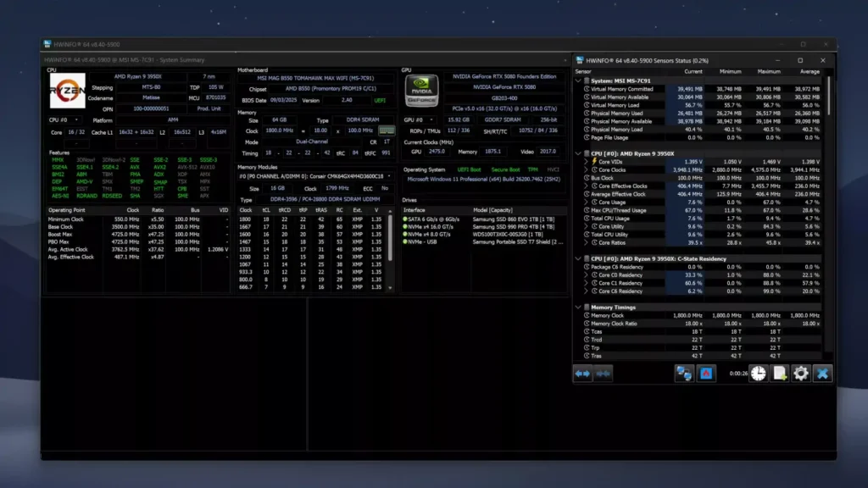Click the AVX2 feature label
The height and width of the screenshot is (488, 868).
pos(159,167)
